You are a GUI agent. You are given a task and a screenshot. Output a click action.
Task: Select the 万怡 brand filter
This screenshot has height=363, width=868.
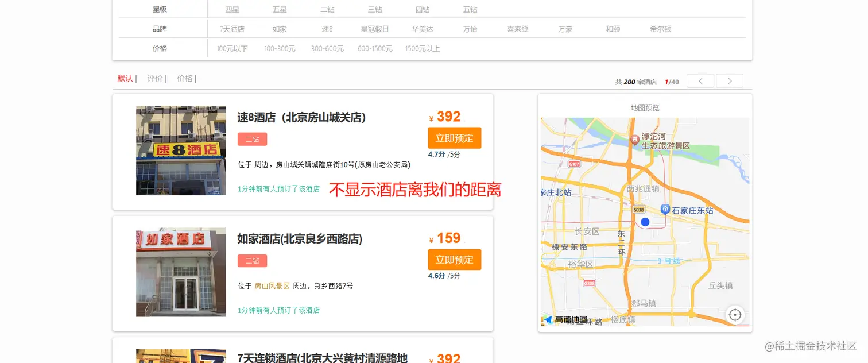470,29
